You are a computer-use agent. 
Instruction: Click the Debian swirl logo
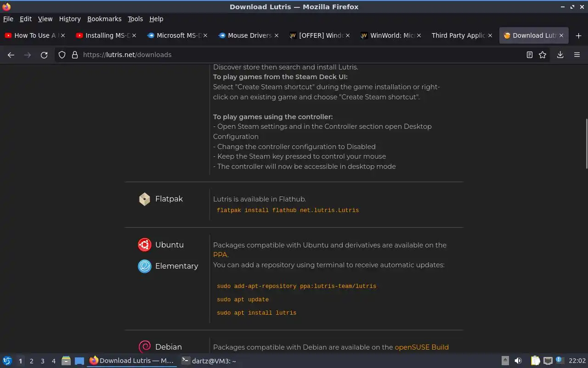(x=145, y=347)
